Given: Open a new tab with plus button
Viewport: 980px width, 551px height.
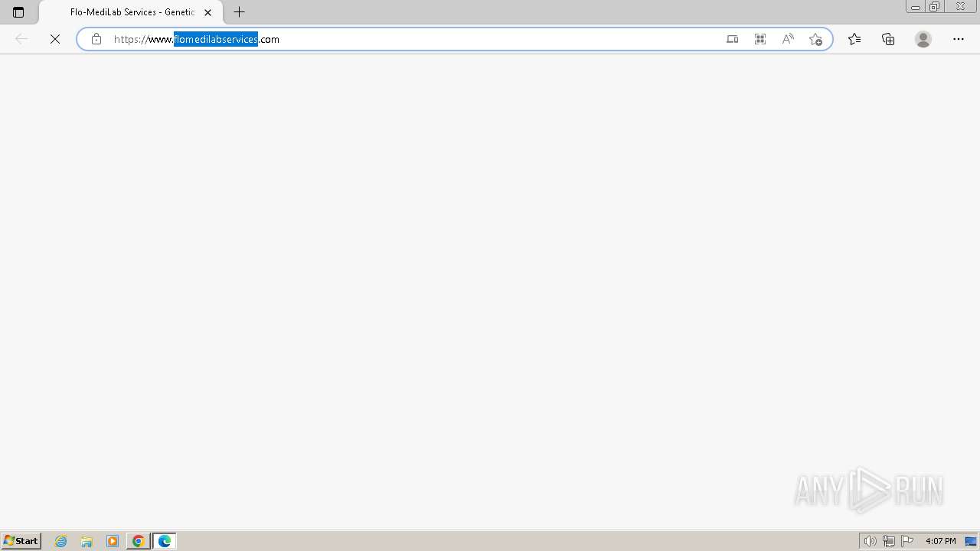Looking at the screenshot, I should point(240,12).
